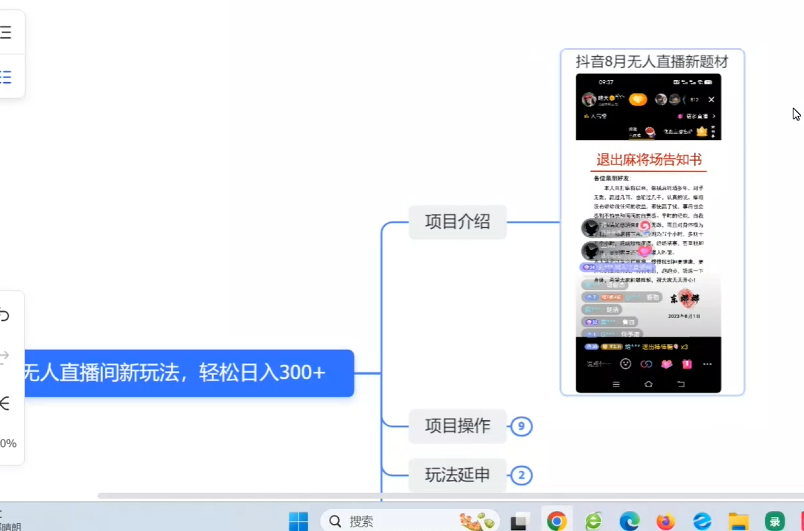This screenshot has height=531, width=804.
Task: Expand the 2 children of 玩法延申
Action: tap(520, 476)
